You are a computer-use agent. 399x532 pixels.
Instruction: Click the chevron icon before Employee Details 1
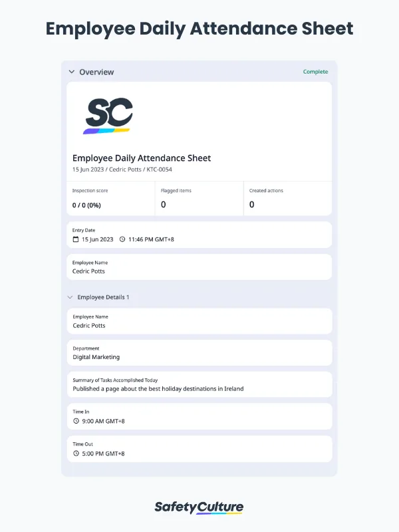point(71,297)
